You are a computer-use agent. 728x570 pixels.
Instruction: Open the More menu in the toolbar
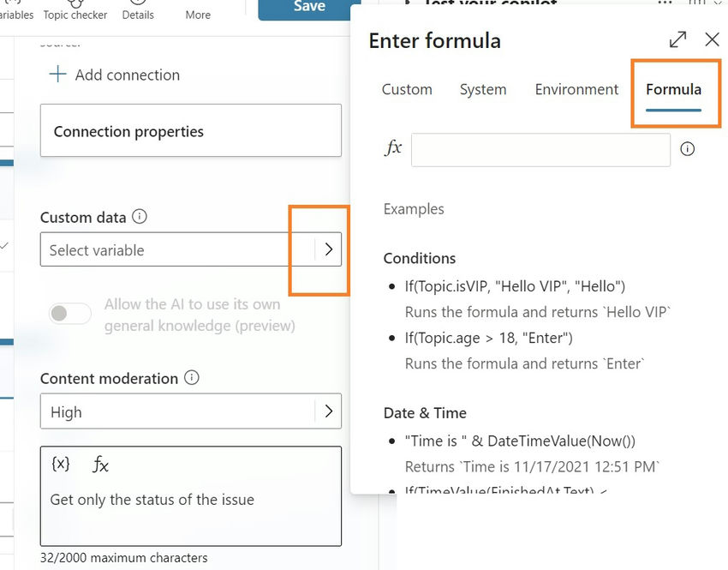(x=198, y=11)
